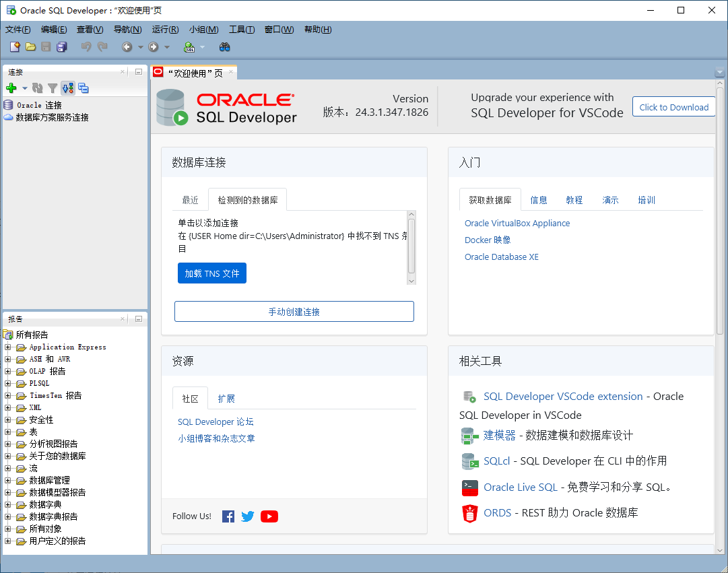Click the 建模器 data modeler icon
This screenshot has width=728, height=573.
[x=470, y=436]
